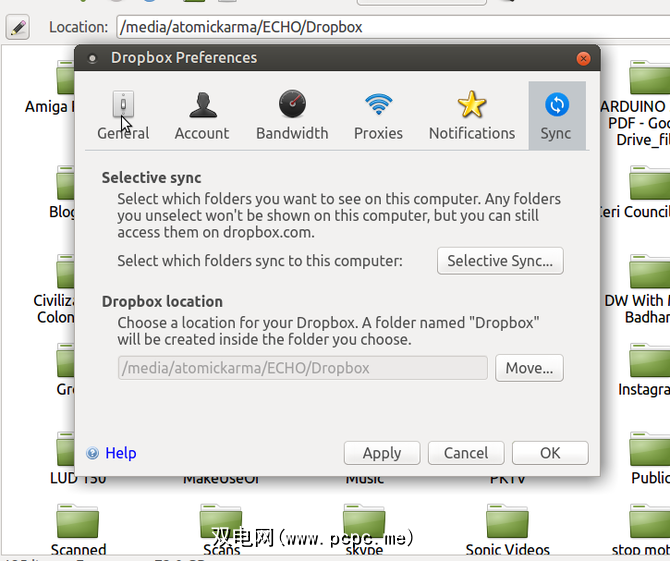
Task: Click the Move... button for Dropbox location
Action: 529,368
